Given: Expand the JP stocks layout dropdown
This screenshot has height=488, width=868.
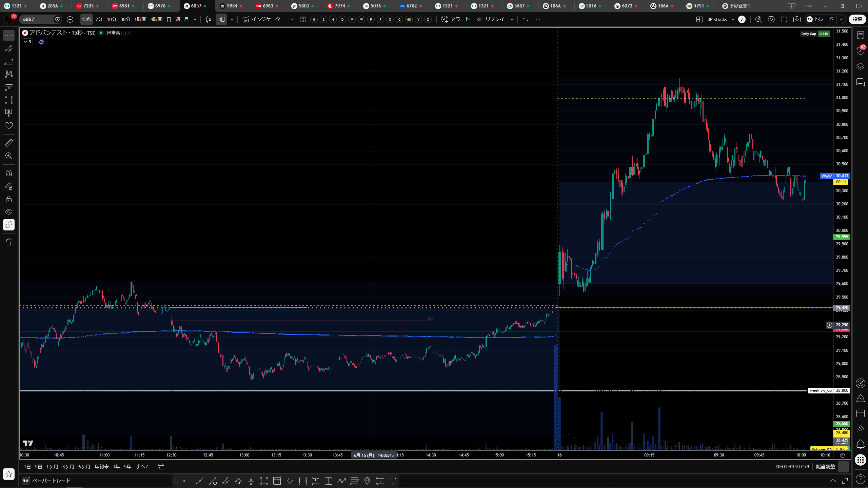Looking at the screenshot, I should (x=733, y=19).
